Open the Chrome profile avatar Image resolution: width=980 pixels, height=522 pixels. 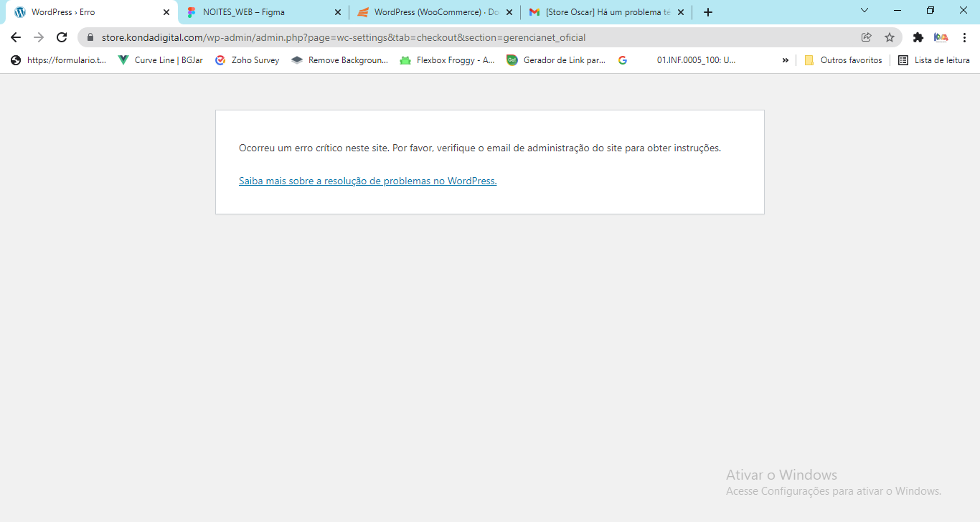pyautogui.click(x=941, y=37)
